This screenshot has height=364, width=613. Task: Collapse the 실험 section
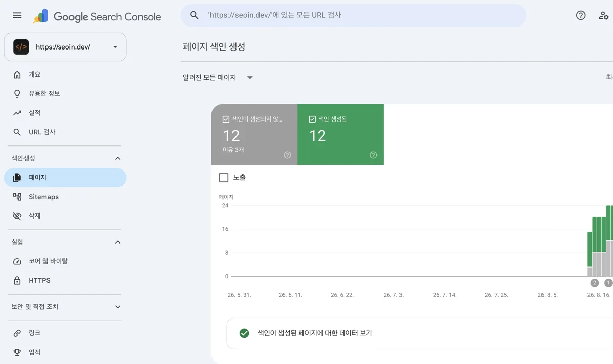pyautogui.click(x=117, y=242)
